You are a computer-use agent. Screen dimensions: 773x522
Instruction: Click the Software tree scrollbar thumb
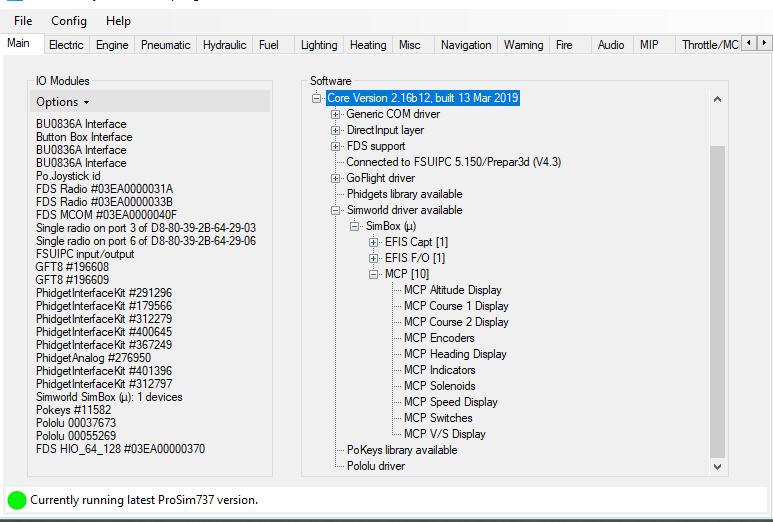coord(717,302)
